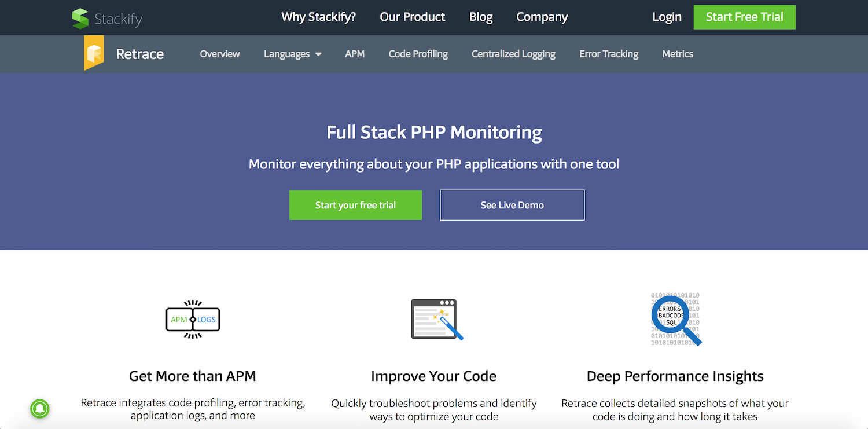Click the Full Stack PHP Monitoring heading

click(434, 132)
